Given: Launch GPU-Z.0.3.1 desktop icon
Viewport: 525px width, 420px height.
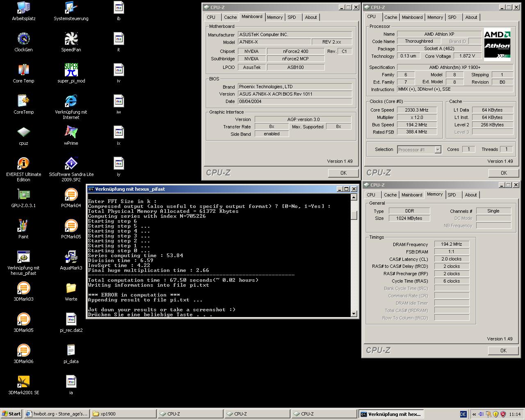Looking at the screenshot, I should click(23, 198).
